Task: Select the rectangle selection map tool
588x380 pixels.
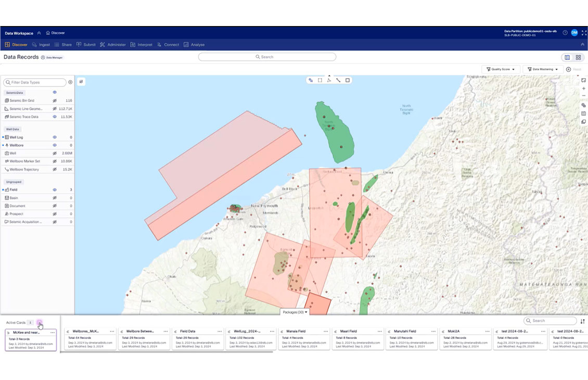Action: [x=320, y=80]
